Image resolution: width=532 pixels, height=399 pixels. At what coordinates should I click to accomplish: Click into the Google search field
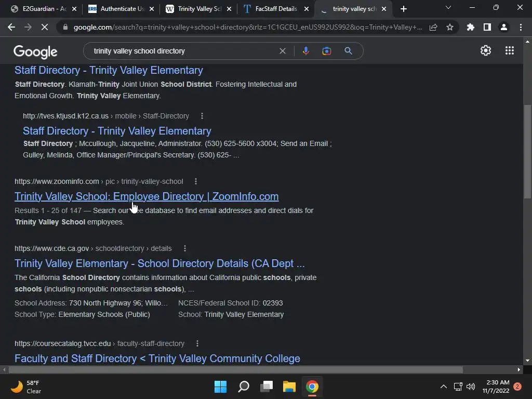pos(183,51)
